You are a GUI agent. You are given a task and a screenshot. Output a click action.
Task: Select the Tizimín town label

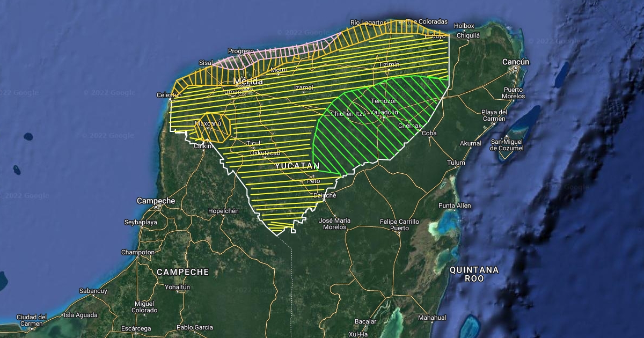tap(389, 64)
